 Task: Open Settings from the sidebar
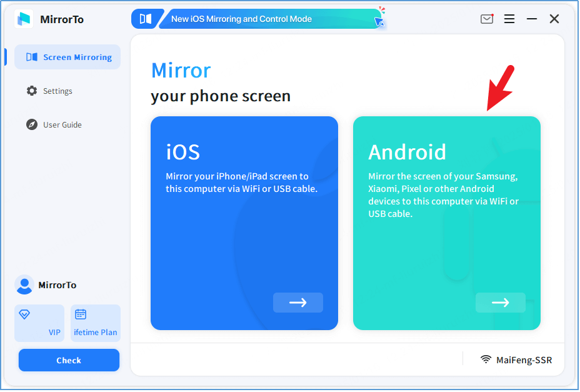click(x=57, y=91)
